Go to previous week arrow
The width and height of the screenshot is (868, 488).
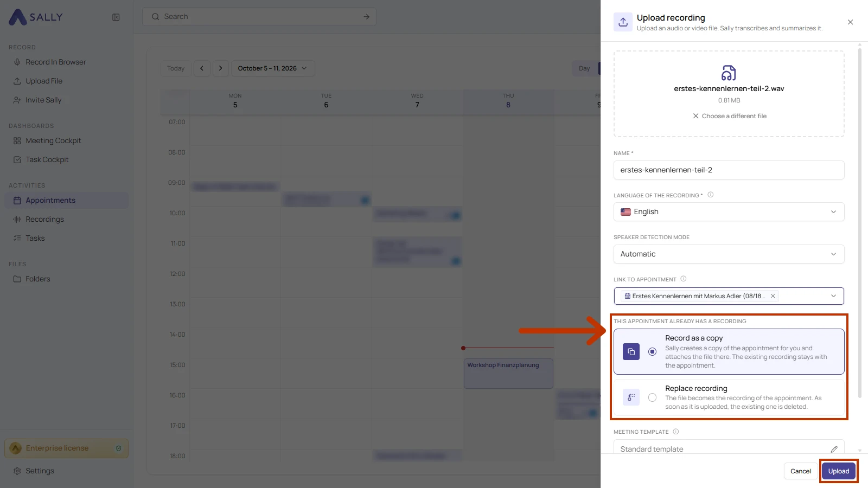point(202,68)
